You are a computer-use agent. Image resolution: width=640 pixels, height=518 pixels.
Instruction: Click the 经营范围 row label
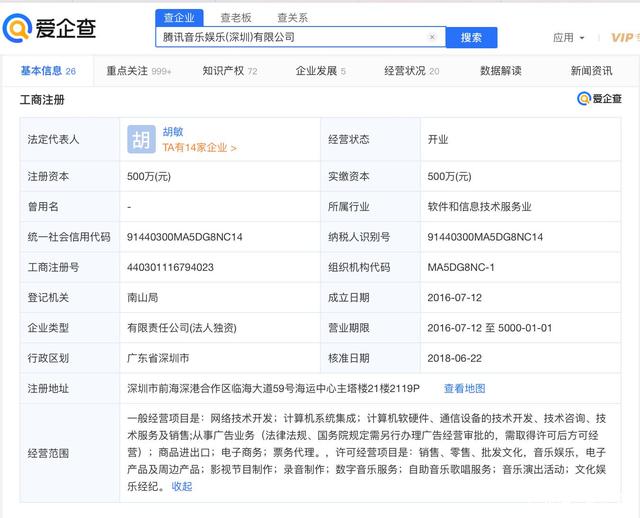pyautogui.click(x=48, y=453)
